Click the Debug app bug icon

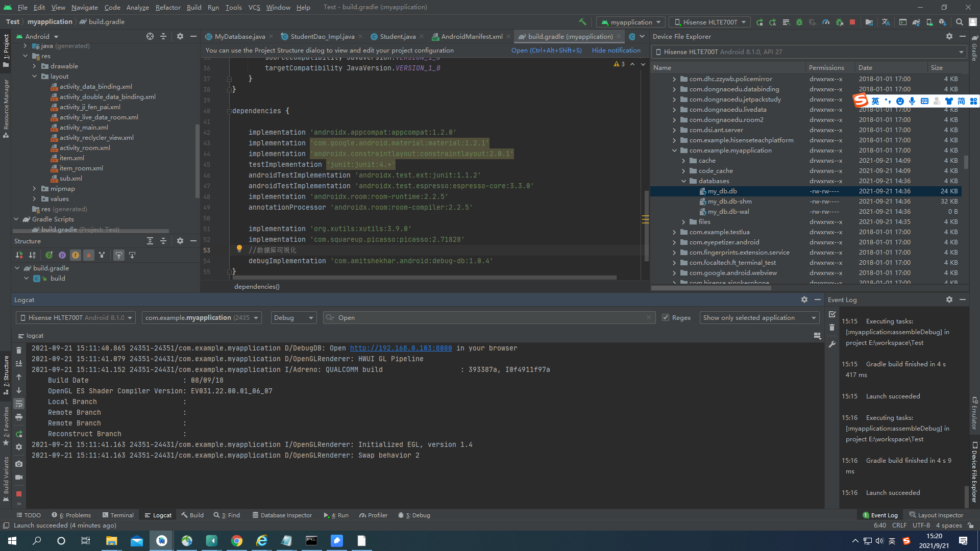799,22
